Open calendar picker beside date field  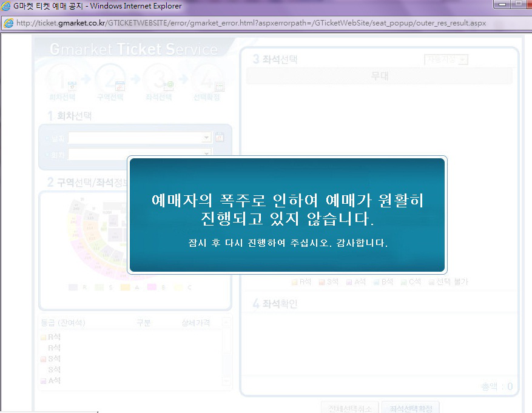click(x=220, y=138)
